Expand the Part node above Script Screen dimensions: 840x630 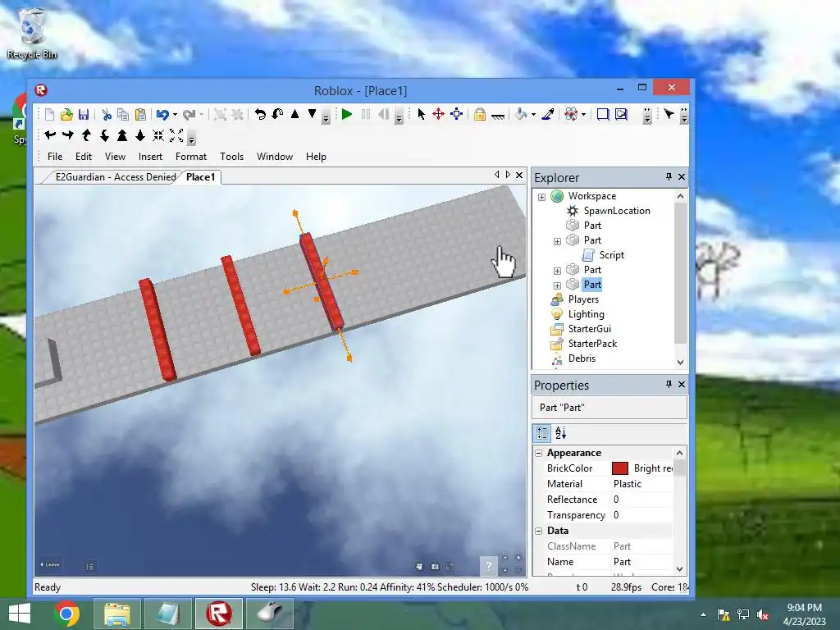pyautogui.click(x=557, y=241)
